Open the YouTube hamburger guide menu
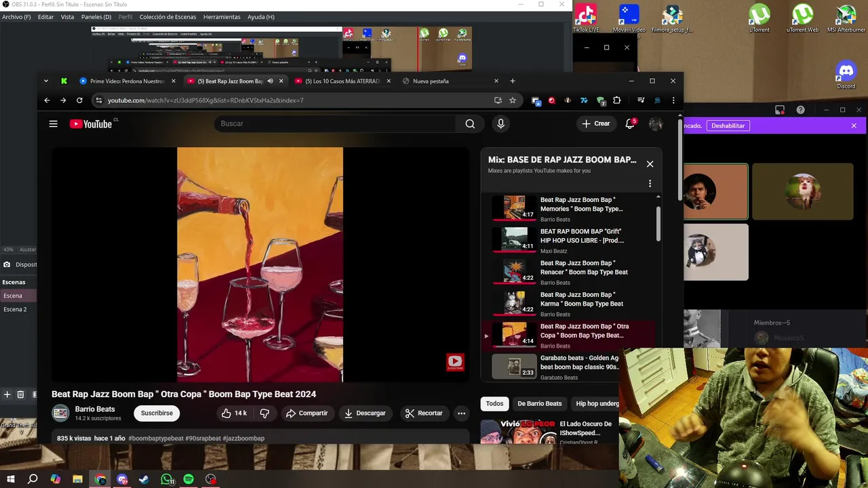The height and width of the screenshot is (488, 868). click(x=53, y=123)
